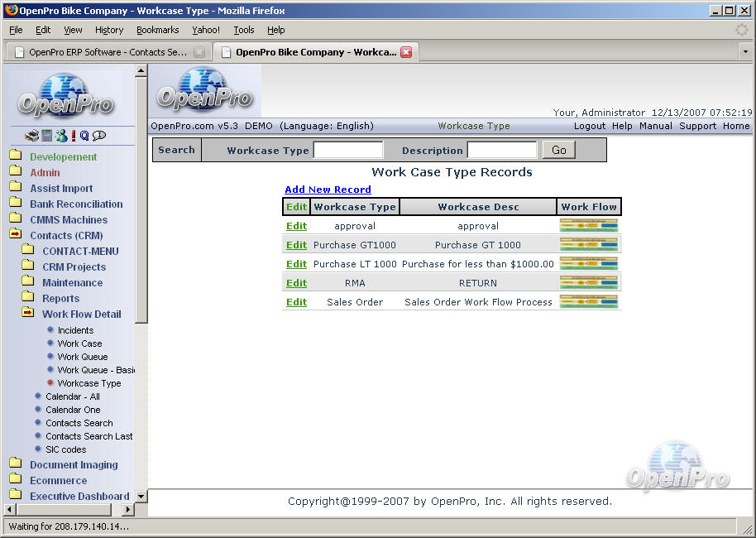Open the tab list dropdown arrow
The image size is (756, 538).
[x=745, y=51]
